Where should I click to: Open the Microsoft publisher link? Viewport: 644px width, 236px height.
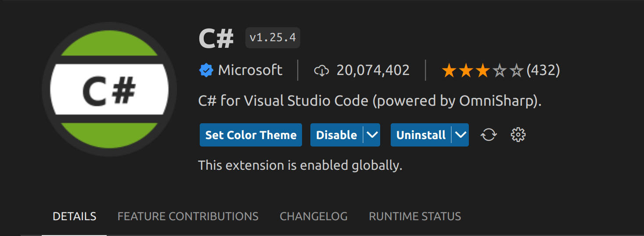coord(250,70)
